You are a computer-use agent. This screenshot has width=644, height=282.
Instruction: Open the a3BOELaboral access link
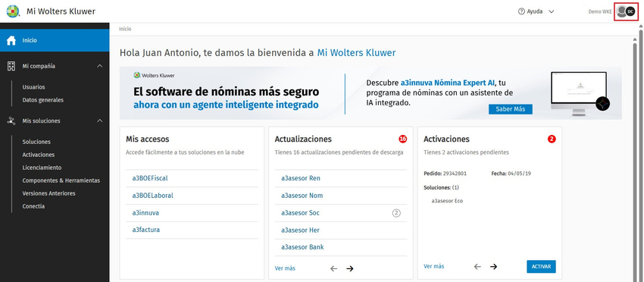tap(153, 196)
